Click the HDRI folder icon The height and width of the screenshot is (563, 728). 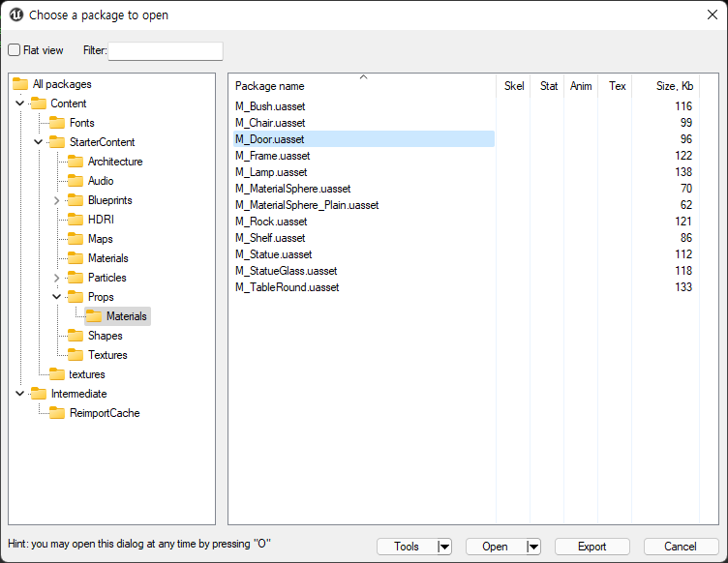click(x=76, y=220)
